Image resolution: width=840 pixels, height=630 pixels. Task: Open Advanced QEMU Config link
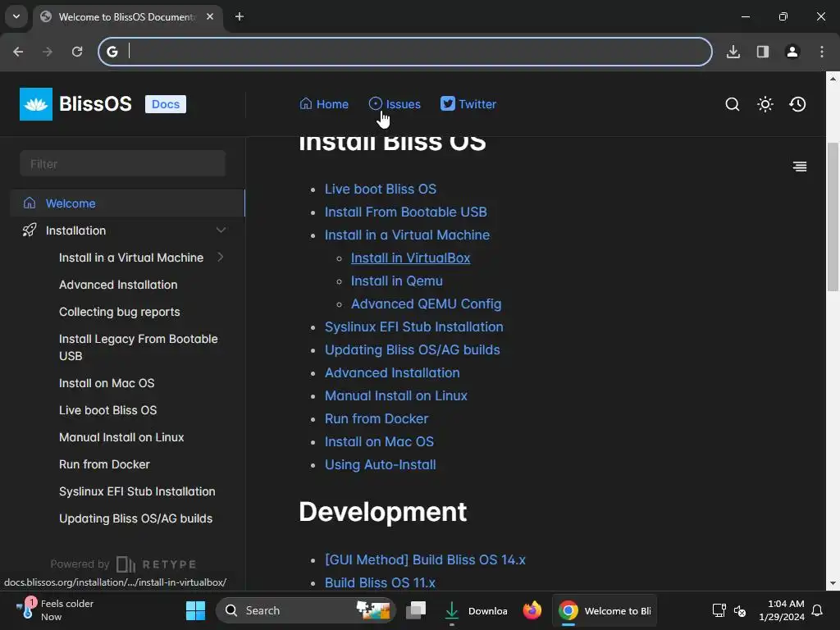(x=426, y=304)
